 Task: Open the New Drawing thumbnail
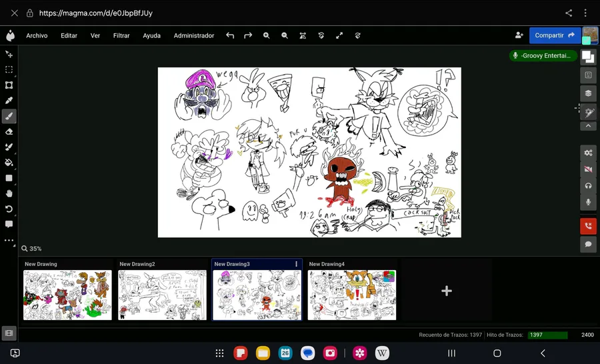pos(67,295)
